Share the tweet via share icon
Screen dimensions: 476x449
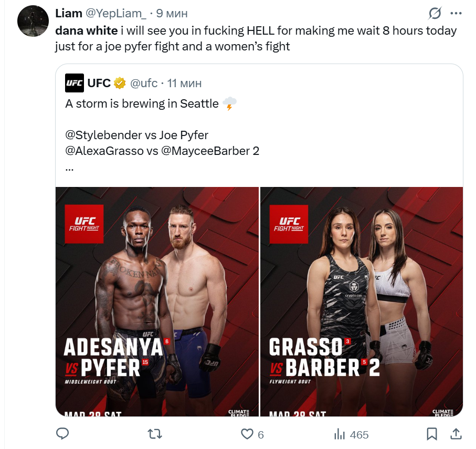tap(457, 434)
